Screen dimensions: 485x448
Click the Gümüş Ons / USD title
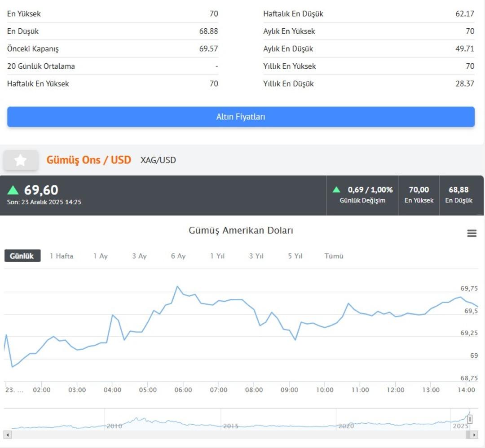pos(89,160)
